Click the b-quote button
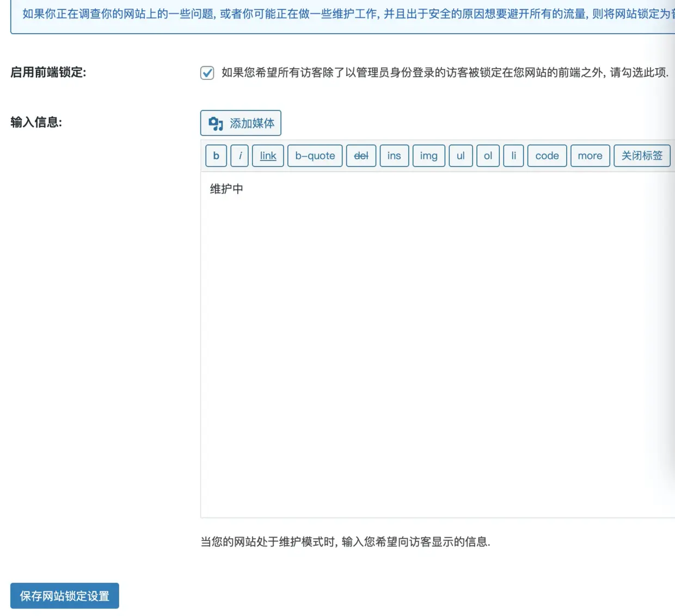 [x=315, y=156]
